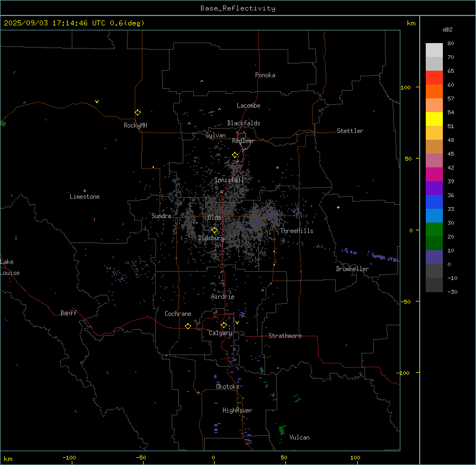The image size is (476, 465).
Task: Click the ThreeHills city label
Action: 297,231
